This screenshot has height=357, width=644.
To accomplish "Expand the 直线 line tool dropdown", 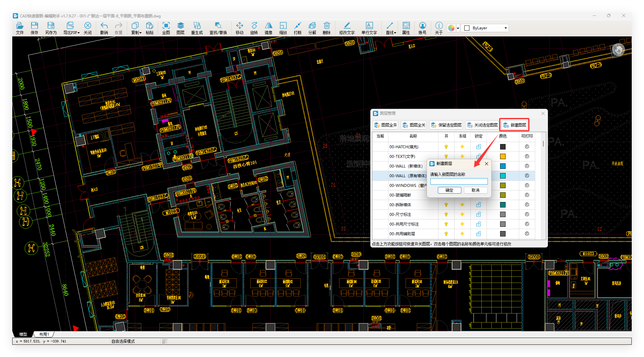I will pos(395,33).
